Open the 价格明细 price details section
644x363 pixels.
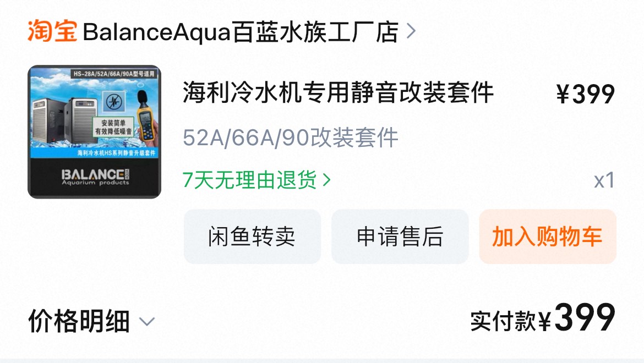click(79, 321)
